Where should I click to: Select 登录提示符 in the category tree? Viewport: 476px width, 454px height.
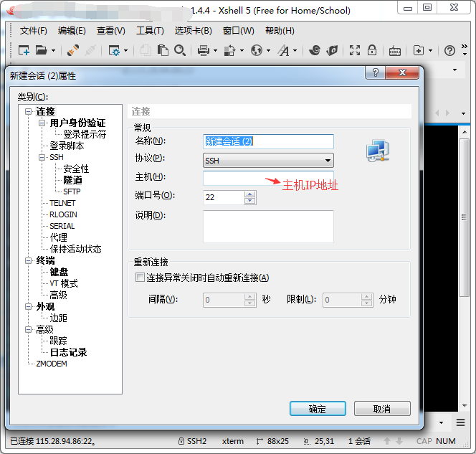coord(85,134)
